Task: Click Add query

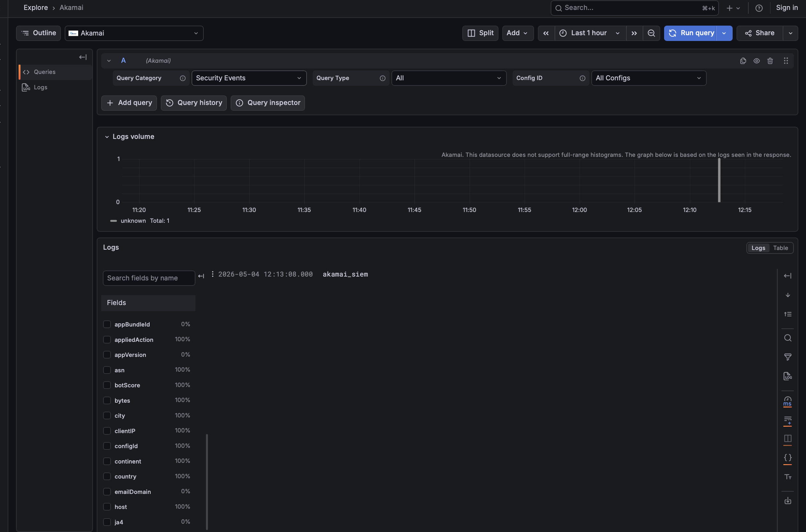Action: [129, 103]
